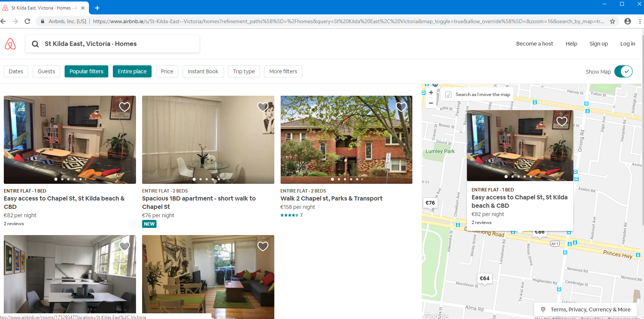Click the €64 map price marker
Screen dimensions: 644x319
point(484,278)
